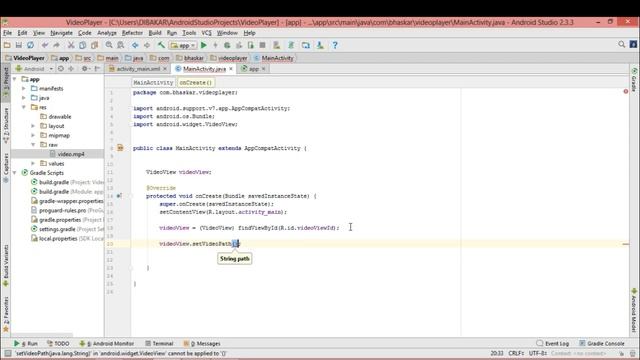
Task: Click the Redo arrow icon
Action: coord(56,45)
